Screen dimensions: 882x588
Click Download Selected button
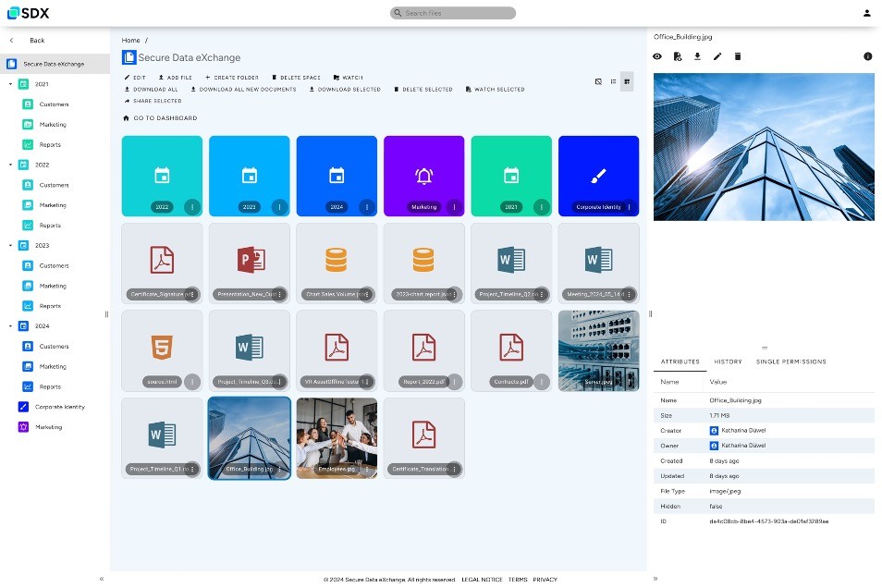(345, 90)
